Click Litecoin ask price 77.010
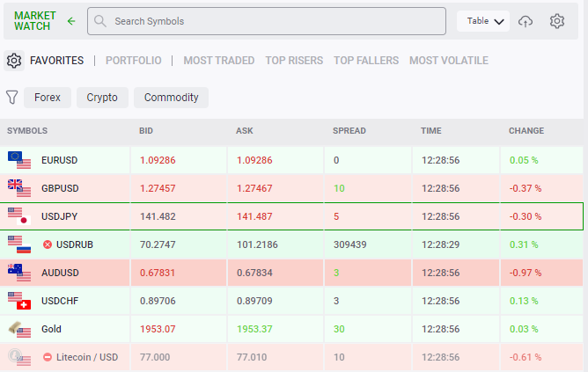Image resolution: width=588 pixels, height=372 pixels. click(252, 357)
